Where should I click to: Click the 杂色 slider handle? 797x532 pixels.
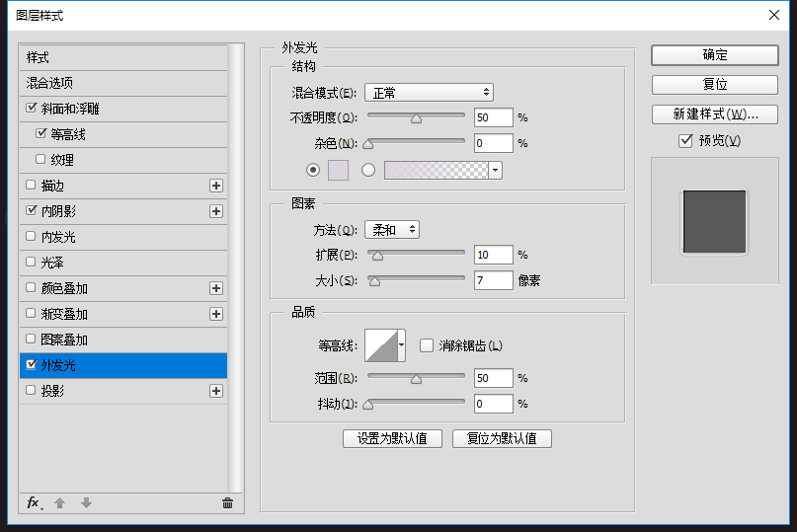click(368, 144)
